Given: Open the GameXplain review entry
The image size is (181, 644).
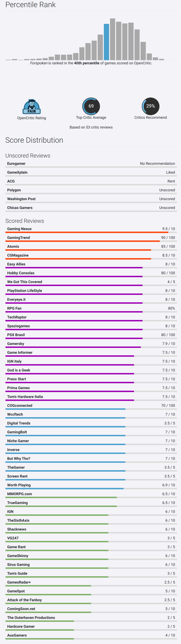Looking at the screenshot, I should (x=17, y=172).
